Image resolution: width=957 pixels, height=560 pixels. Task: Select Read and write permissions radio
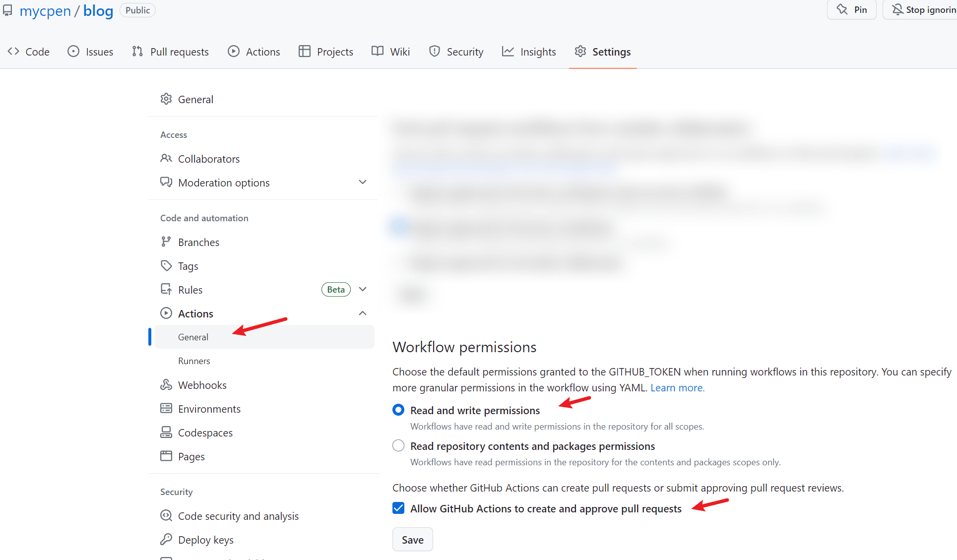(x=398, y=410)
